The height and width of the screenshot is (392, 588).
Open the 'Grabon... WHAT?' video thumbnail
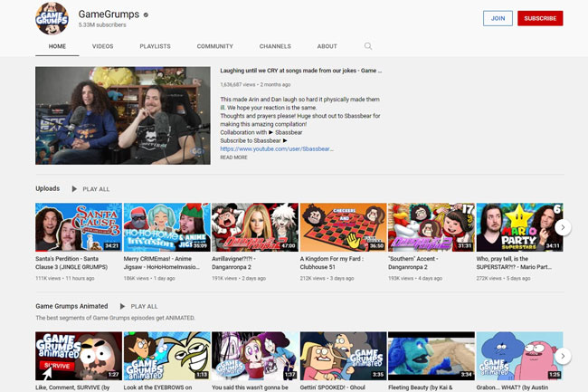[519, 356]
